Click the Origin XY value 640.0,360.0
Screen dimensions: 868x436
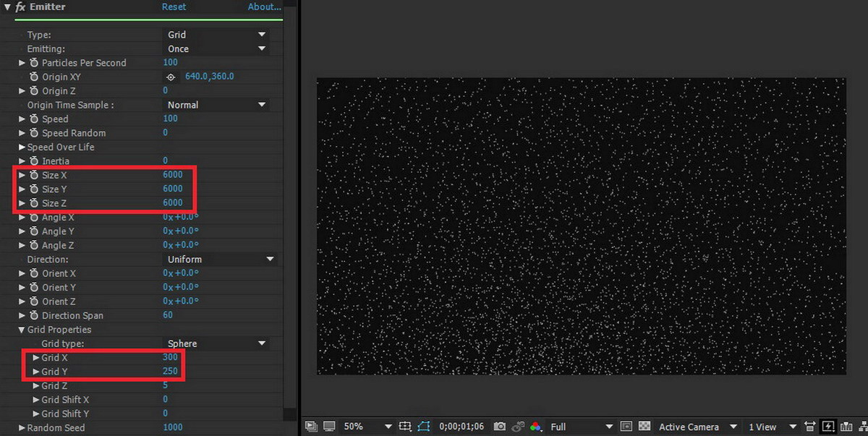pyautogui.click(x=210, y=77)
